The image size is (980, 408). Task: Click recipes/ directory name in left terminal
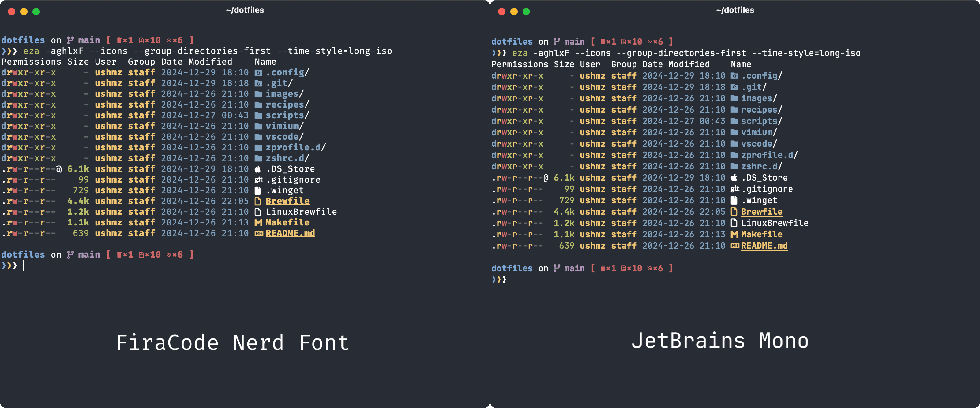point(287,104)
